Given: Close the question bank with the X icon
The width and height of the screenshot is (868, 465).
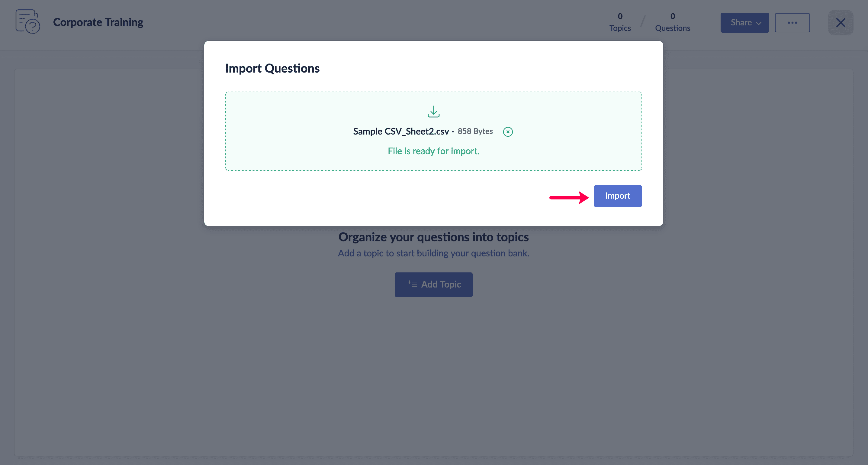Looking at the screenshot, I should point(841,23).
